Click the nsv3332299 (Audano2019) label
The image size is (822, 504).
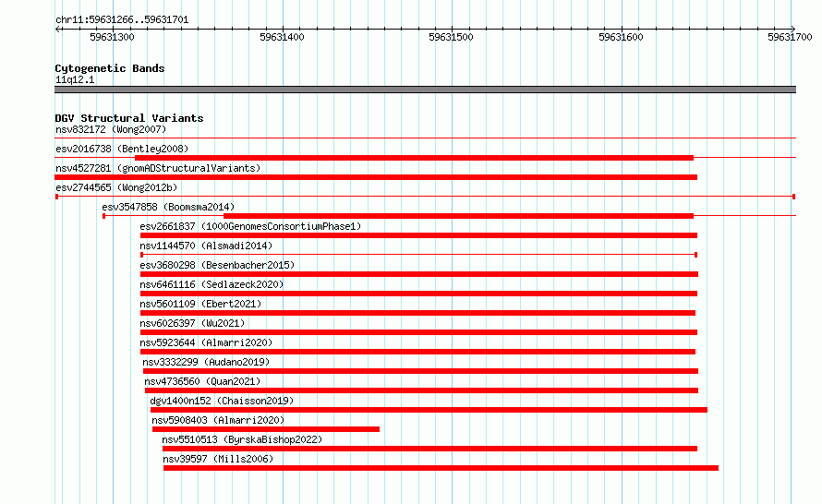[206, 362]
